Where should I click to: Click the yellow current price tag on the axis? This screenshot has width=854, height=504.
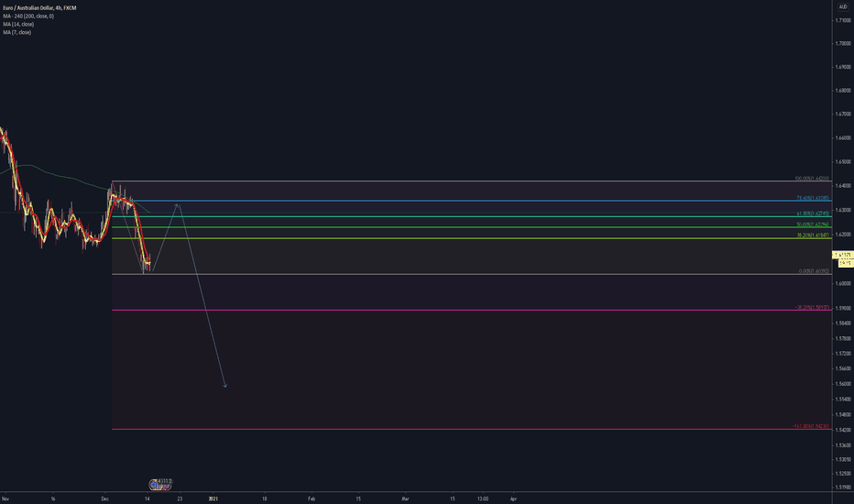point(843,255)
